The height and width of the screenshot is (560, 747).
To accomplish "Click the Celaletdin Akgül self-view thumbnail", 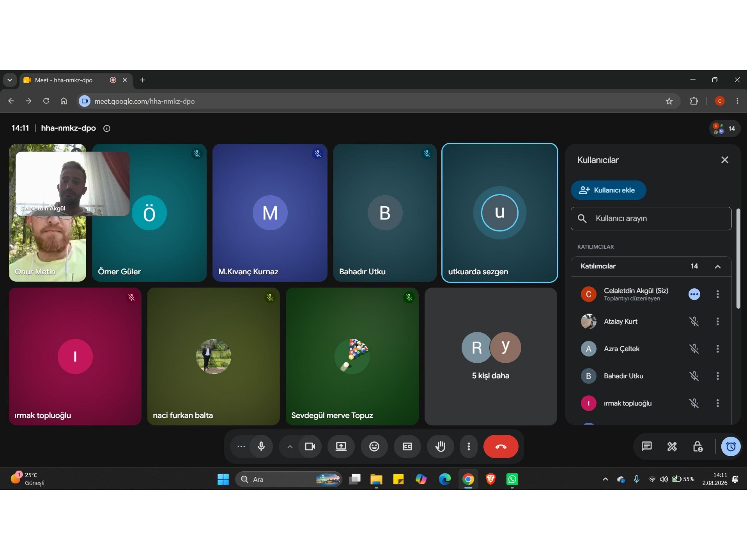I will pos(73,184).
